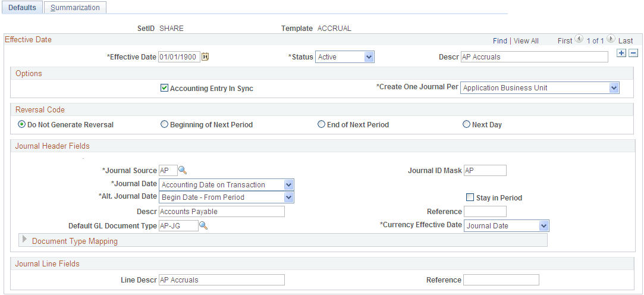
Task: Click the Journal Line Fields heading
Action: 47,263
